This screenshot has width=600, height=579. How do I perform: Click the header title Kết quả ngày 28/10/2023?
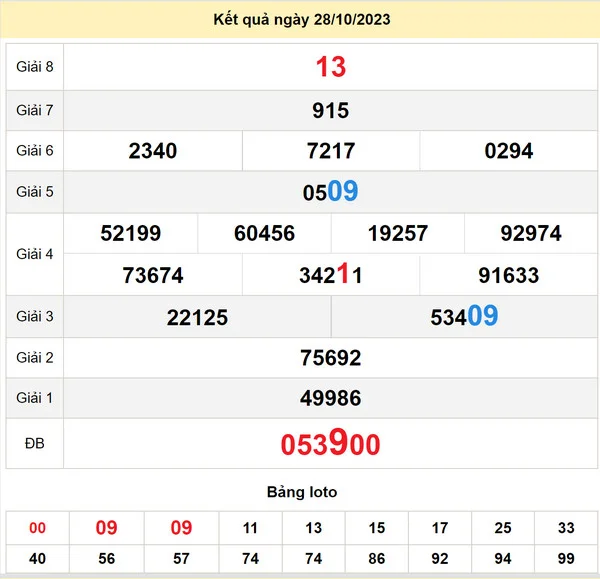pos(300,20)
